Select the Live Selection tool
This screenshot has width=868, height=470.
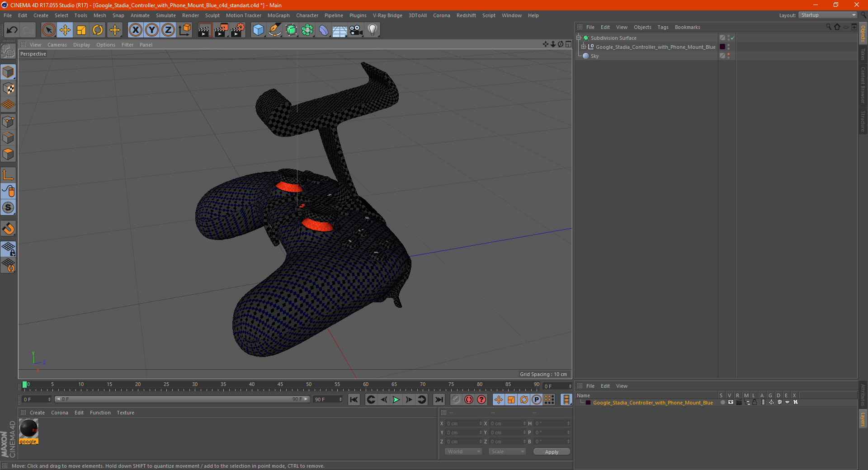(x=48, y=30)
